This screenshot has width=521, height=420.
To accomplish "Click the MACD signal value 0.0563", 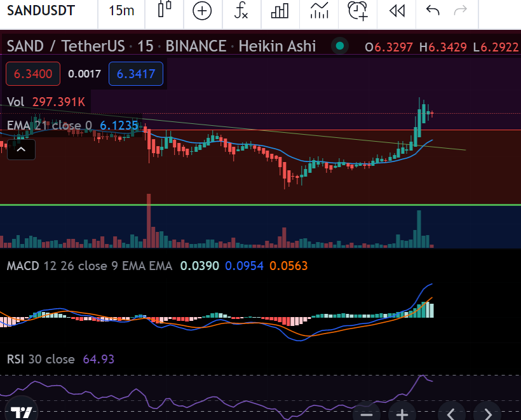I will click(288, 266).
